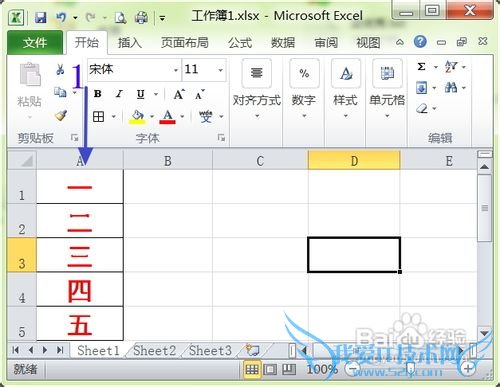Toggle italic formatting
The height and width of the screenshot is (387, 500).
point(119,94)
